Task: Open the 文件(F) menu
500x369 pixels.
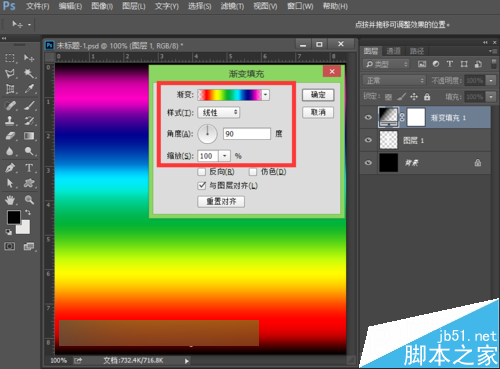Action: click(38, 6)
